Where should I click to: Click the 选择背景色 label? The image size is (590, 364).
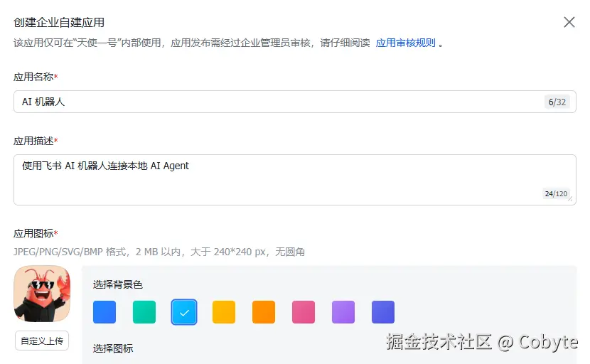coord(118,284)
